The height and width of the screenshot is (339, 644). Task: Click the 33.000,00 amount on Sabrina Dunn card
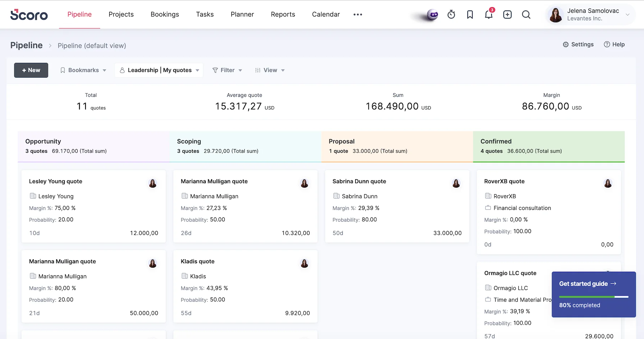click(x=448, y=233)
